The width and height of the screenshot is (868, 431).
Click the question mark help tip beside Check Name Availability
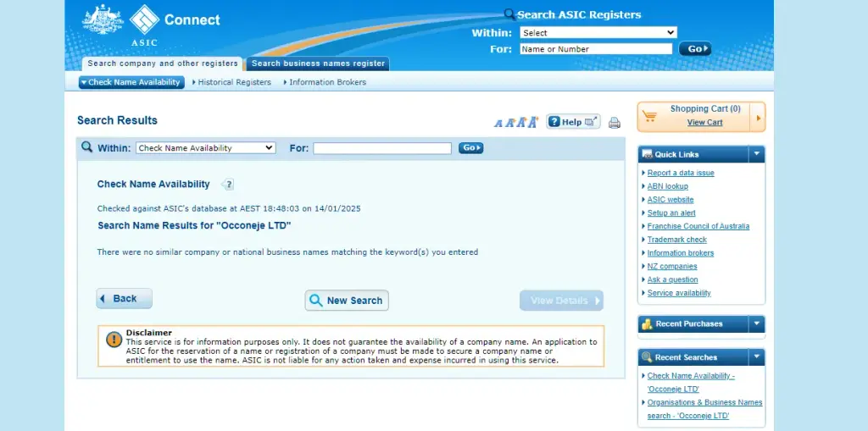coord(228,185)
